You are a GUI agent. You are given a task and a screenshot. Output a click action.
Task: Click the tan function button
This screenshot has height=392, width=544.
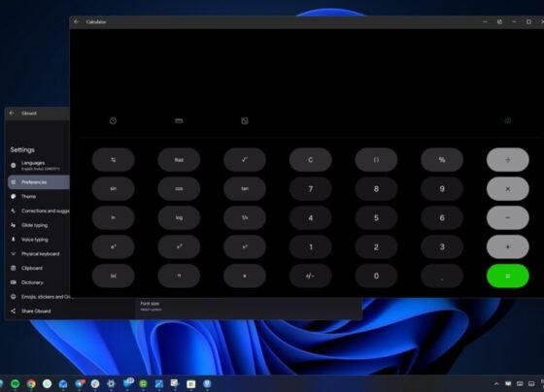click(245, 189)
